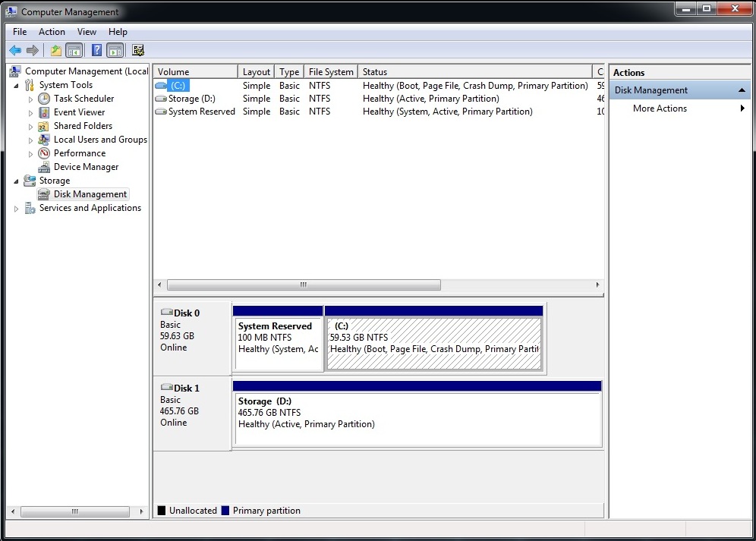756x541 pixels.
Task: Click the Forward arrow toolbar icon
Action: pos(33,50)
